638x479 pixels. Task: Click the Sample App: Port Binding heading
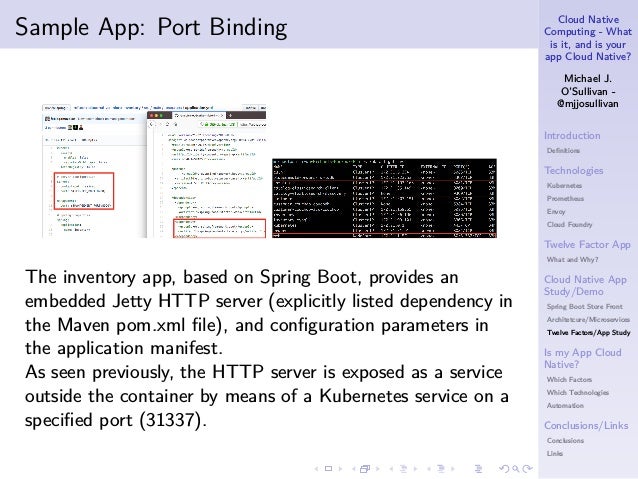coord(151,27)
